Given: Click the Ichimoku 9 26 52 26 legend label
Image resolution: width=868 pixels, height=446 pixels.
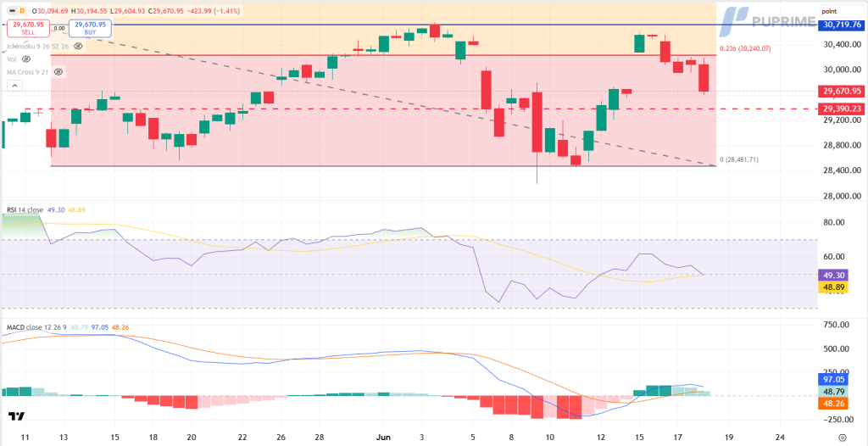Looking at the screenshot, I should (39, 46).
